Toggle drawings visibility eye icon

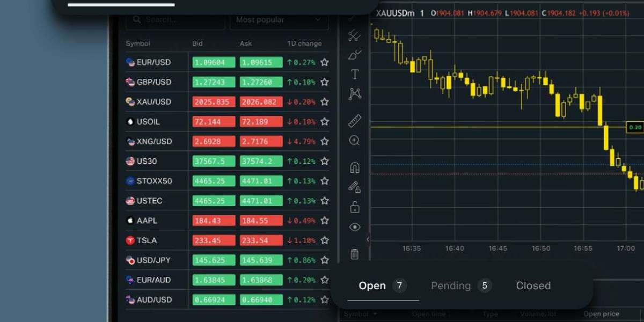coord(354,227)
